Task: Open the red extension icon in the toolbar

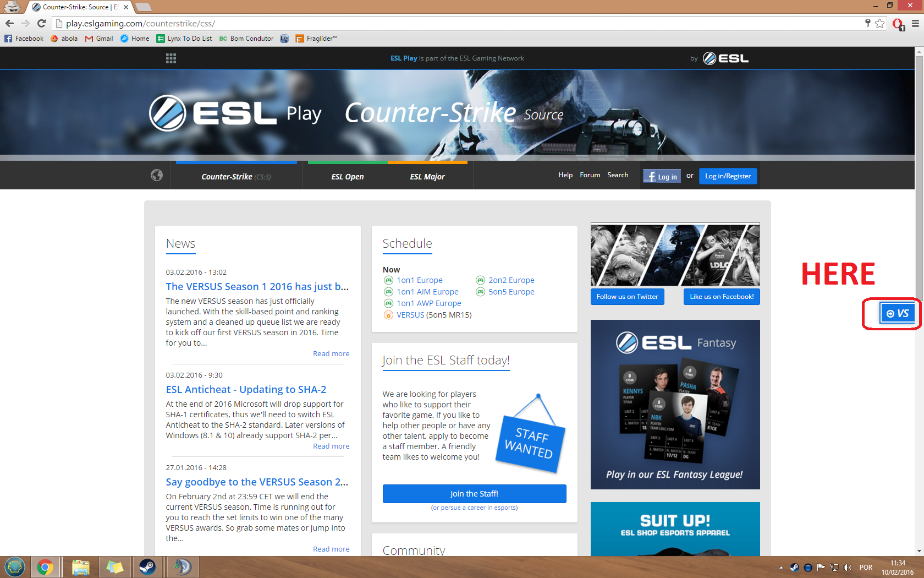Action: pos(898,24)
